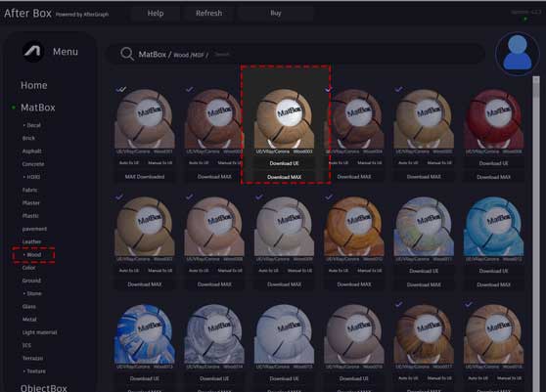Click Download MAX for Wood002

pyautogui.click(x=214, y=177)
